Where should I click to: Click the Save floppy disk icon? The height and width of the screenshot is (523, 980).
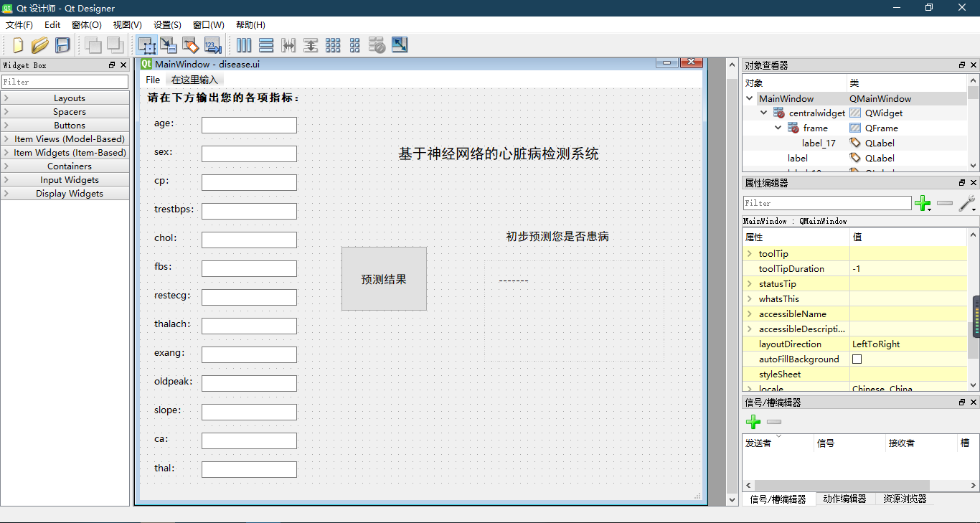click(x=63, y=45)
